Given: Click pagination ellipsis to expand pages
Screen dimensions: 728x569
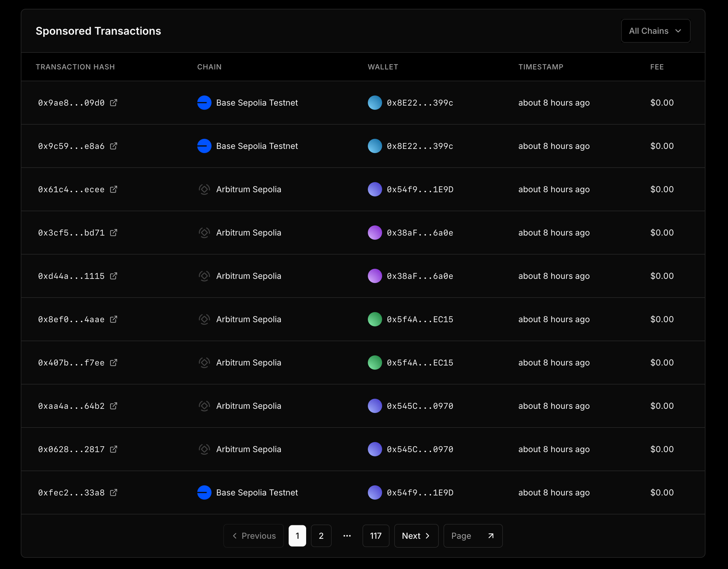Looking at the screenshot, I should pos(347,536).
